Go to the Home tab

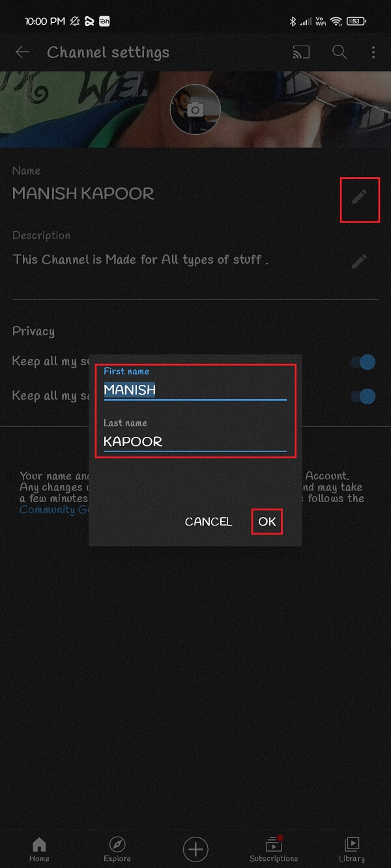39,849
